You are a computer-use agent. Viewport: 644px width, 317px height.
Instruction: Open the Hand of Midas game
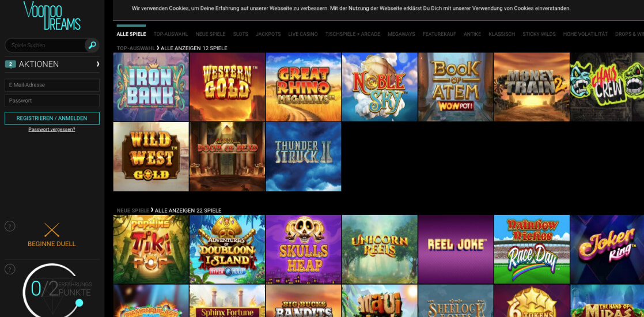tap(607, 301)
